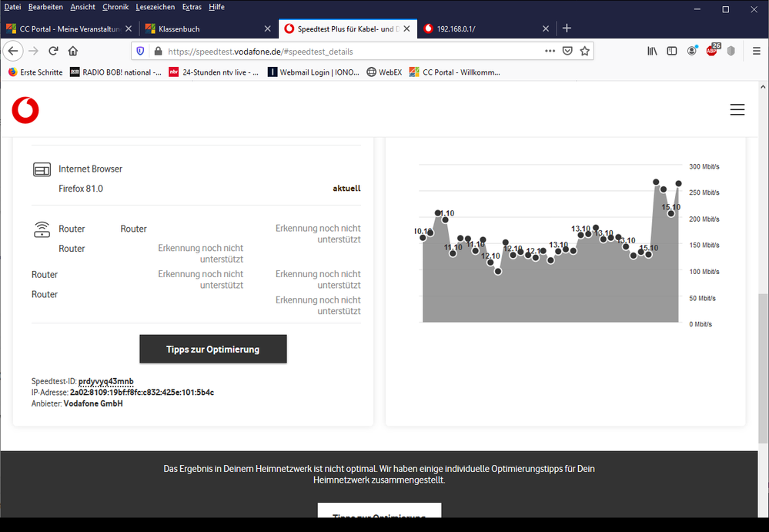This screenshot has width=769, height=532.
Task: Click the Router wifi icon
Action: (42, 229)
